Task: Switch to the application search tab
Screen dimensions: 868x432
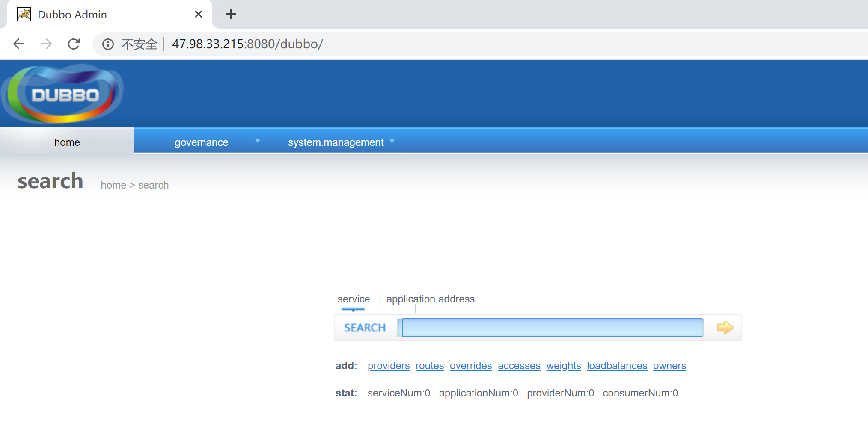Action: 411,299
